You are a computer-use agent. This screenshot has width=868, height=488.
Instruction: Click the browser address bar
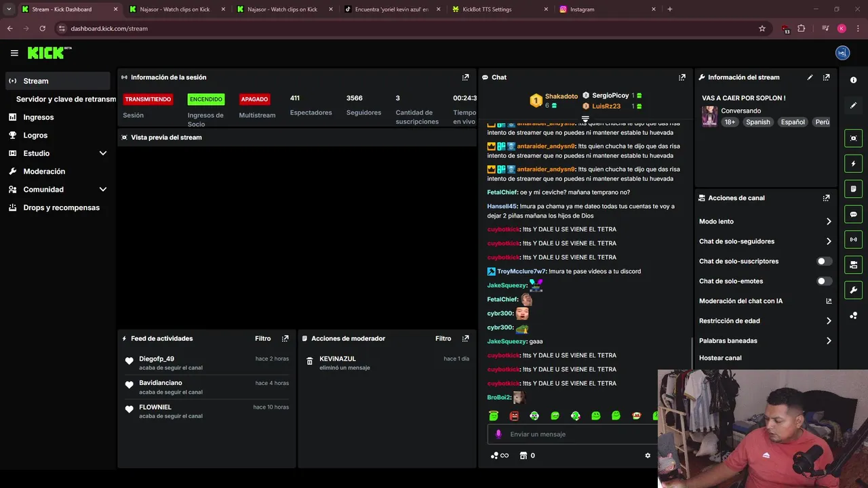coord(407,28)
